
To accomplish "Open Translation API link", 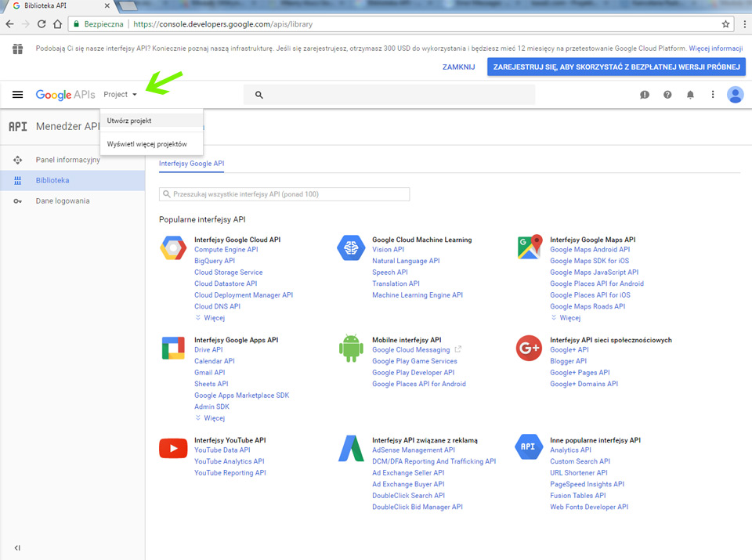I will point(396,284).
